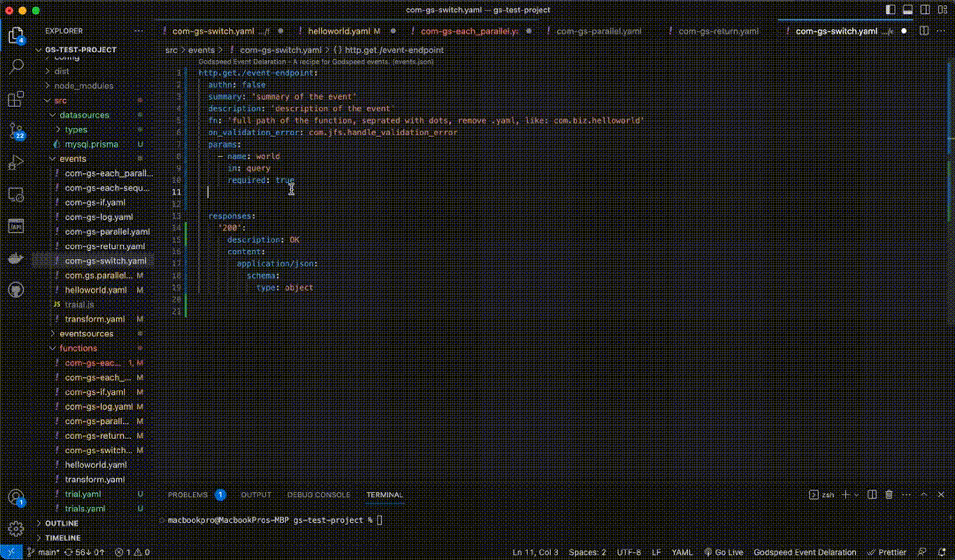The image size is (955, 560).
Task: Click Go Live in the status bar
Action: (x=724, y=552)
